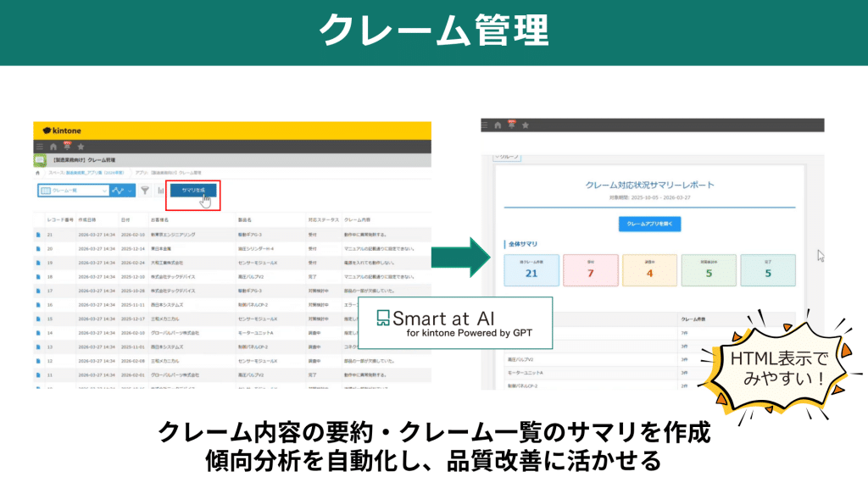This screenshot has height=488, width=868.
Task: Click the favorites star icon in kintone
Action: (81, 147)
